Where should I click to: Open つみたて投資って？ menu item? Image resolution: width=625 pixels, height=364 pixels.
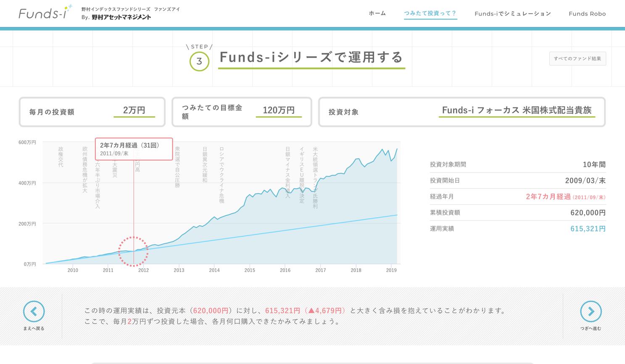(x=430, y=13)
